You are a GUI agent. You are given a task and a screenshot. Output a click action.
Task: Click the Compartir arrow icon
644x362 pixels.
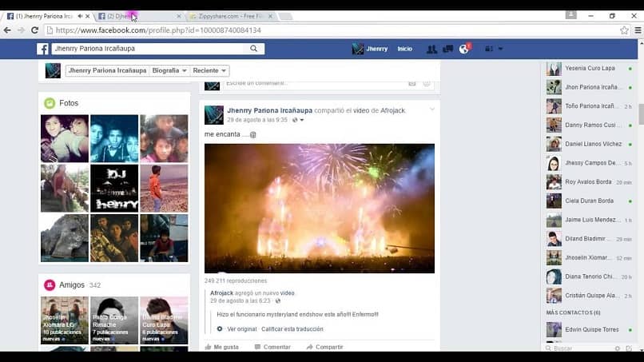(310, 347)
